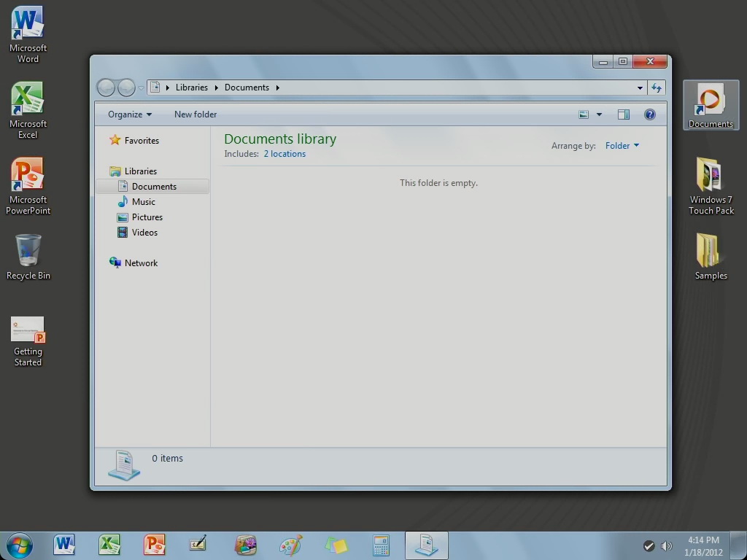Click the New folder button

click(195, 114)
